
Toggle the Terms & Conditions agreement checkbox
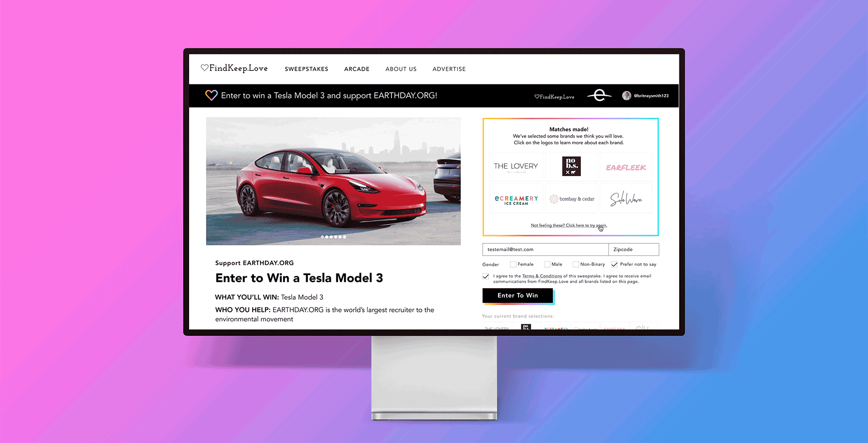pyautogui.click(x=486, y=276)
